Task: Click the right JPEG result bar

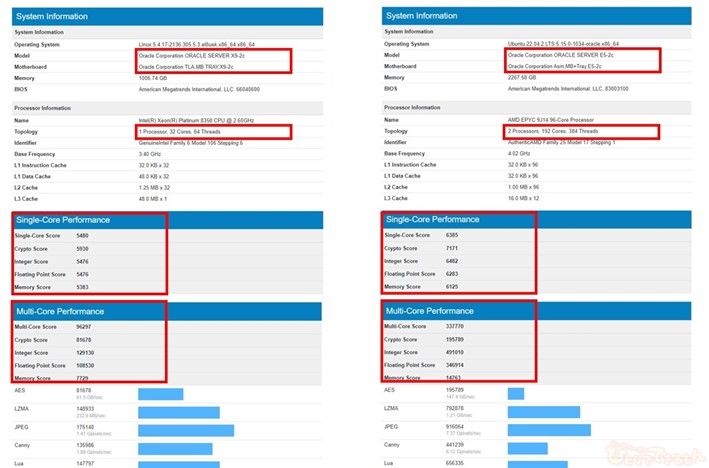Action: click(x=547, y=429)
